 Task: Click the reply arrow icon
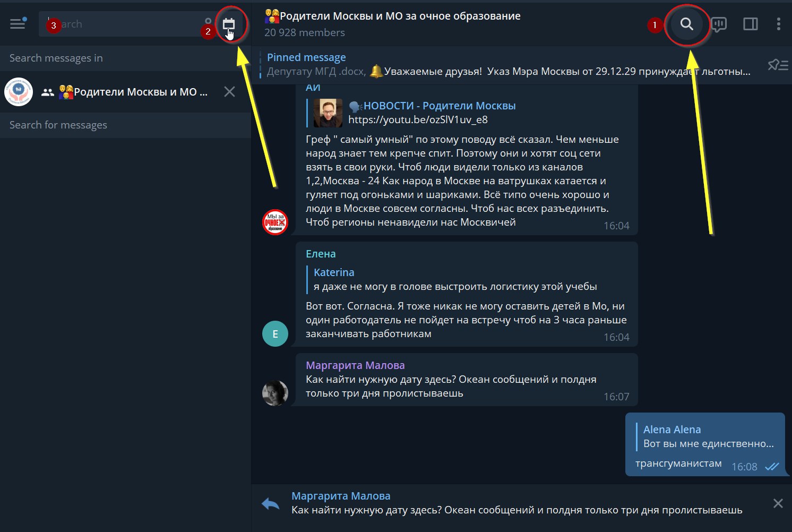tap(271, 503)
